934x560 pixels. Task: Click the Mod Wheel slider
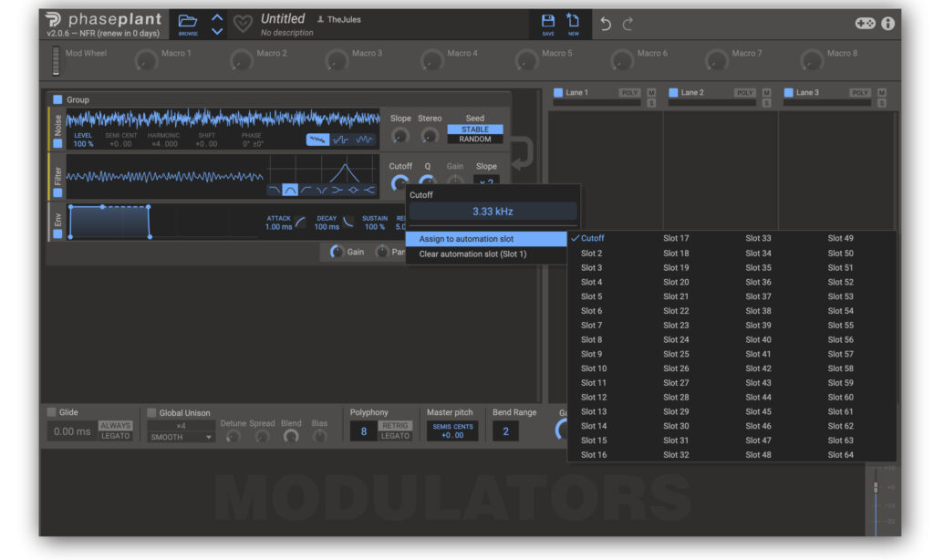pos(56,61)
